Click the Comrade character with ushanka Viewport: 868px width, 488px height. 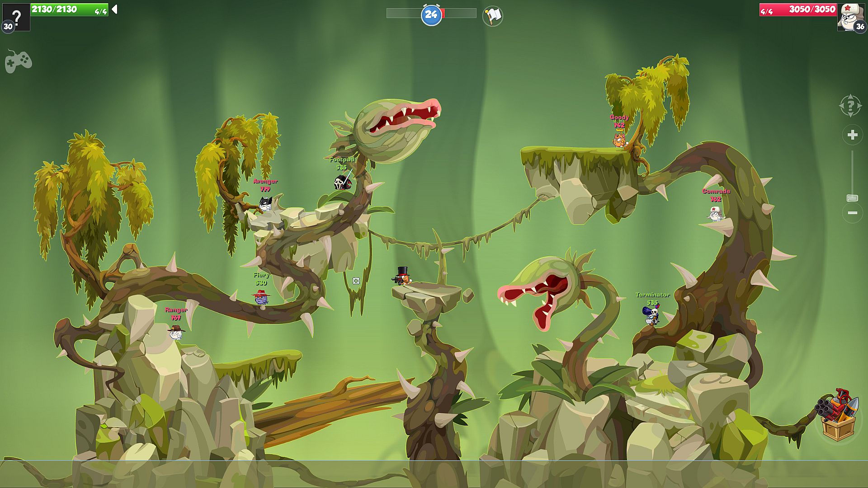tap(716, 214)
